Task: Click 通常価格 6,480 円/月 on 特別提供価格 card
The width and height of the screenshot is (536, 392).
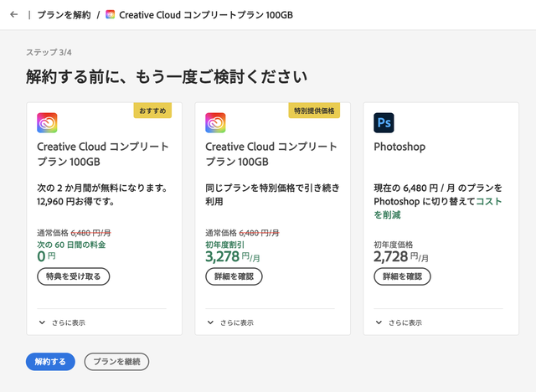Action: pyautogui.click(x=242, y=233)
